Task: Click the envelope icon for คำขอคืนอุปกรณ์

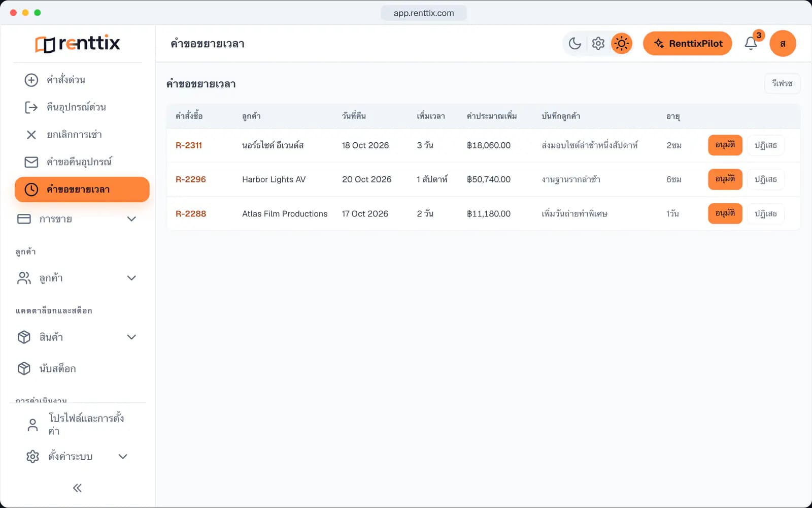Action: [31, 162]
